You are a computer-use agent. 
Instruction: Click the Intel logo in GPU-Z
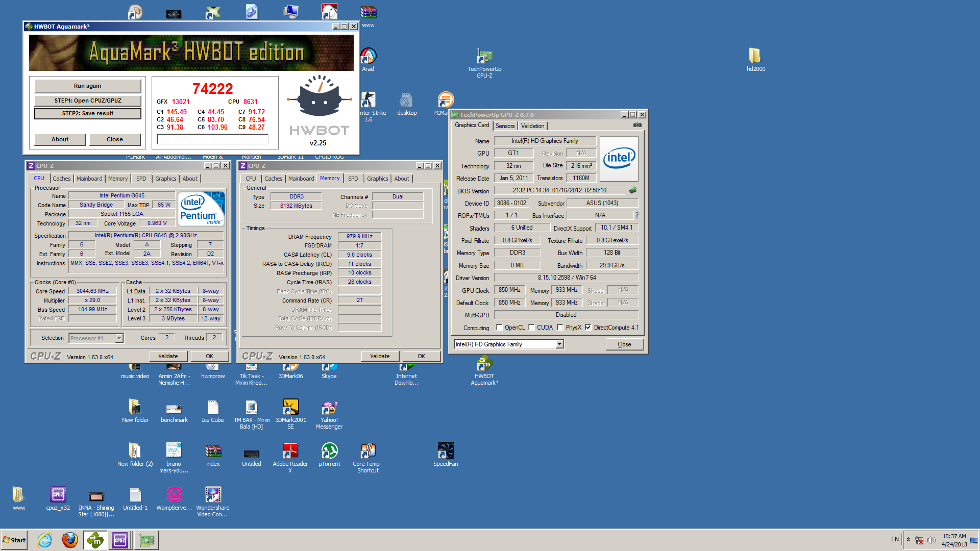tap(619, 159)
